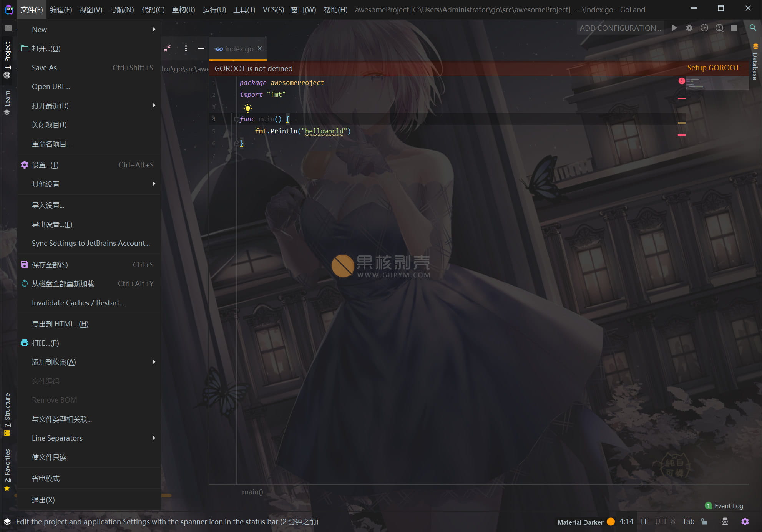Click the main() breadcrumb at editor bottom

tap(252, 492)
